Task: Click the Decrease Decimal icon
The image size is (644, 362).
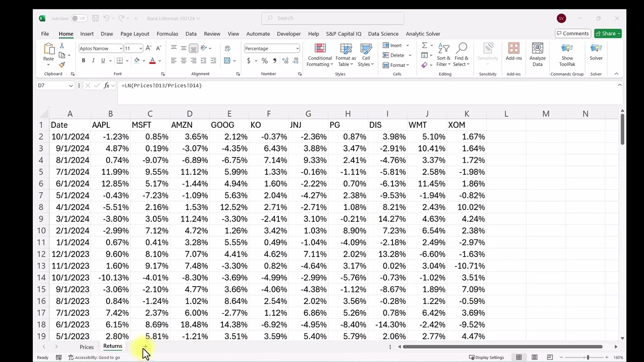Action: (x=295, y=61)
